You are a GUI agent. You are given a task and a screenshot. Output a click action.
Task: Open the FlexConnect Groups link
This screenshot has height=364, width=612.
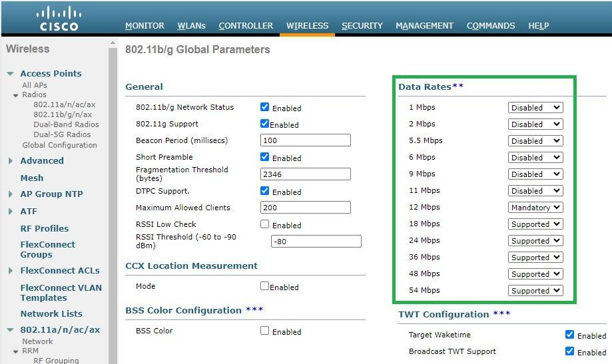pyautogui.click(x=48, y=250)
